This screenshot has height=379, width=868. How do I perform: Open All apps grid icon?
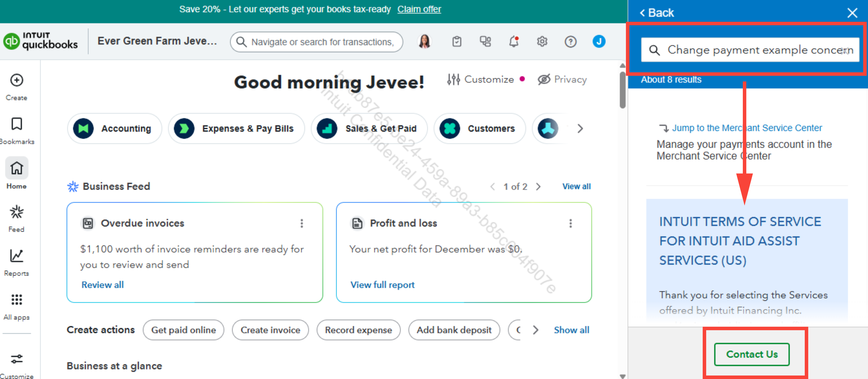pyautogui.click(x=17, y=300)
